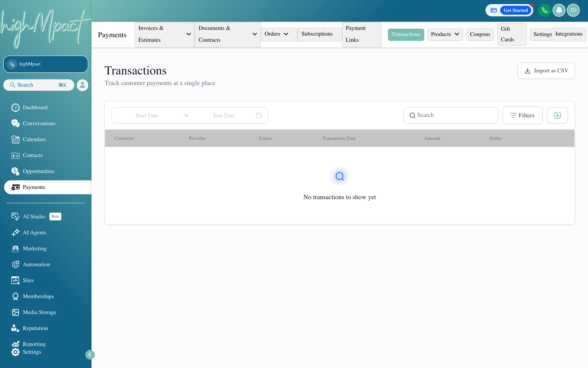The image size is (588, 368).
Task: Click the Status column header
Action: [495, 138]
